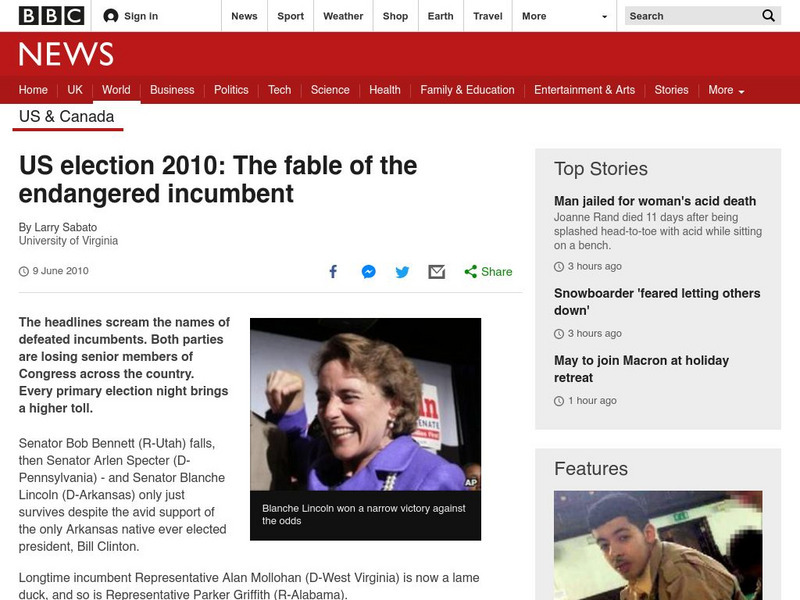Click the search magnifier icon
Screen dimensions: 800x600
[768, 16]
